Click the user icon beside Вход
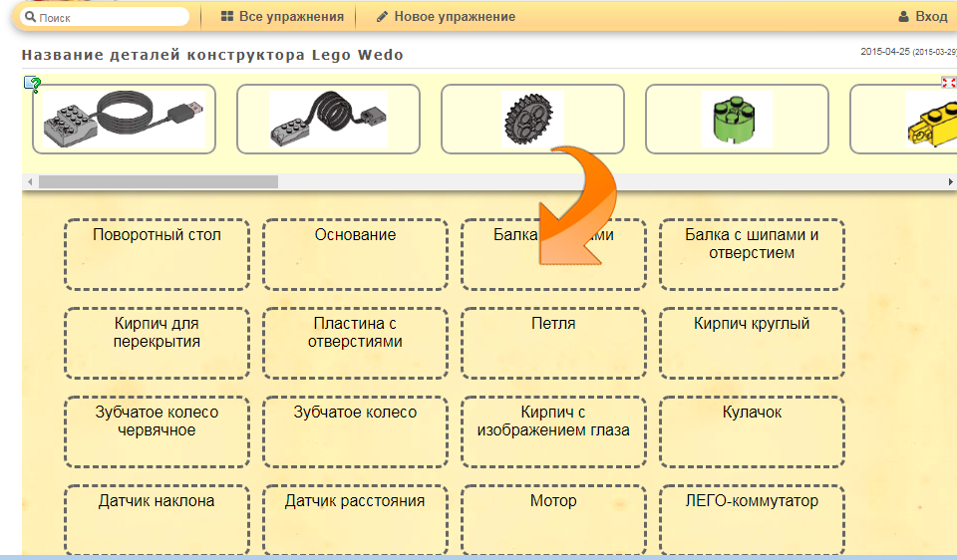The image size is (957, 560). pyautogui.click(x=903, y=17)
